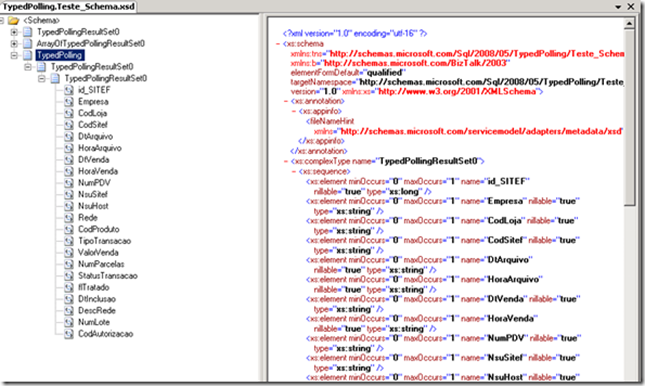
Task: Collapse the TypedPolling tree node
Action: coord(14,55)
